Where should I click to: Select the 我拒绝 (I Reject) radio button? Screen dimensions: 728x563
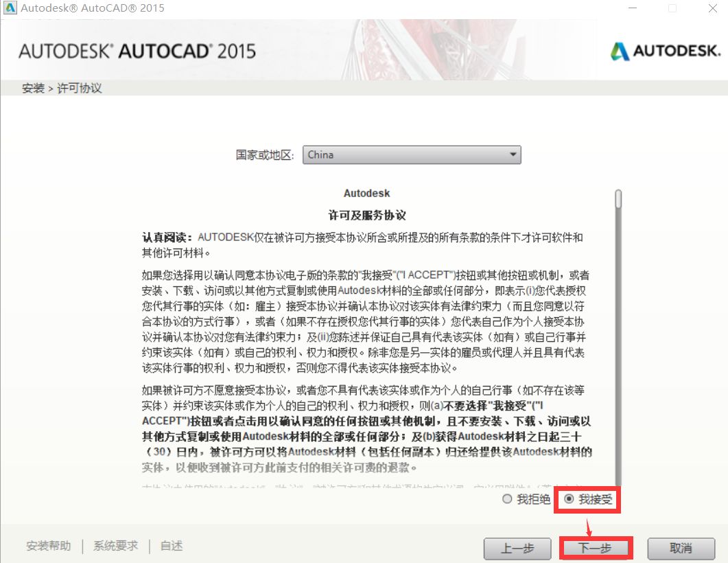(x=507, y=499)
